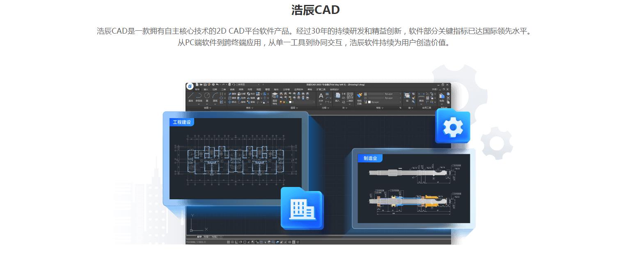The height and width of the screenshot is (253, 644).
Task: Switch to the 布局1 layout tab
Action: tap(206, 237)
